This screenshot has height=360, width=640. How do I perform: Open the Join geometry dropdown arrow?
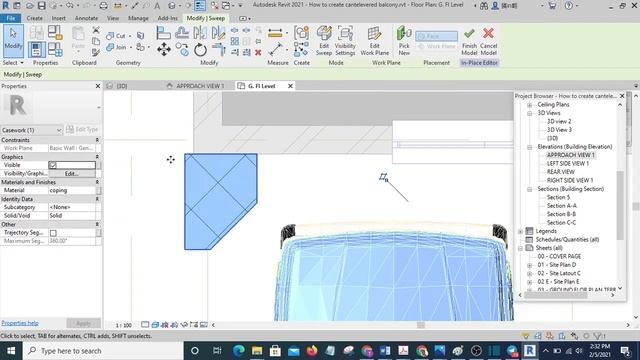(130, 47)
